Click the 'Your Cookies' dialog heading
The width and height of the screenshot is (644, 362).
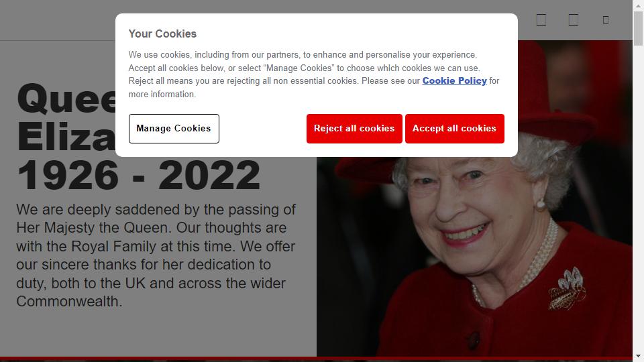click(162, 34)
